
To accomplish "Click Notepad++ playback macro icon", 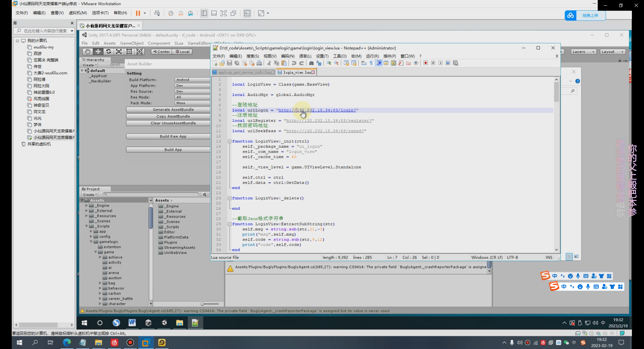I will [x=440, y=63].
